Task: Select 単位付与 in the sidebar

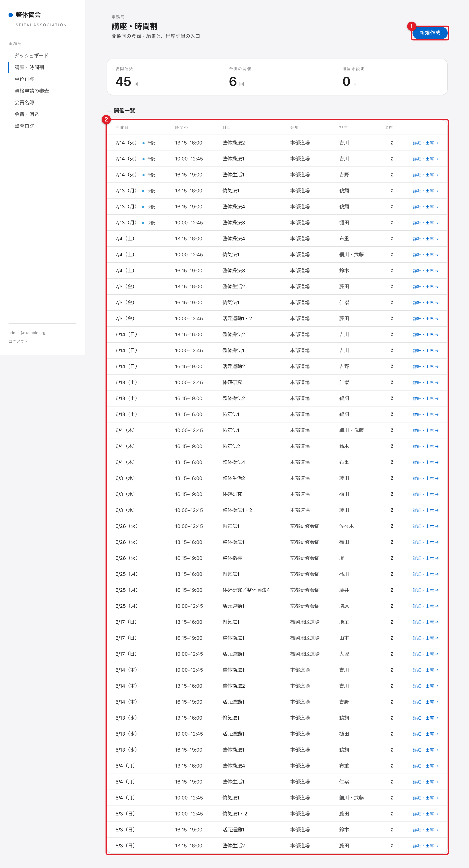Action: 24,79
